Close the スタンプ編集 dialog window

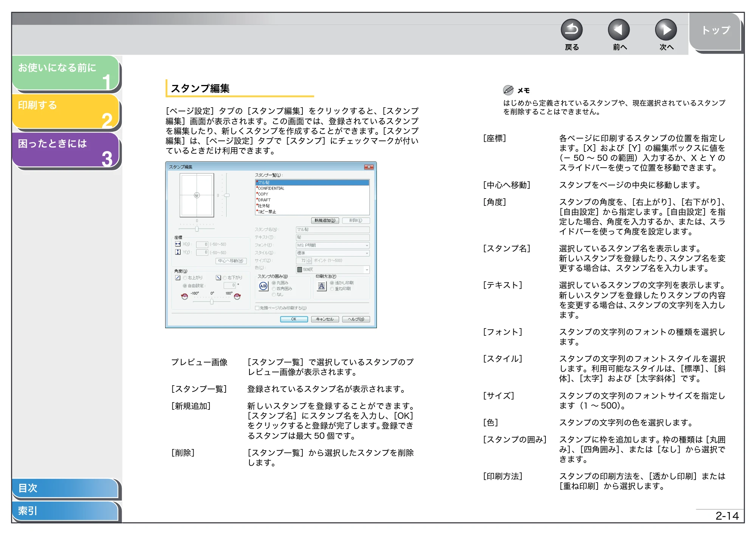(369, 167)
